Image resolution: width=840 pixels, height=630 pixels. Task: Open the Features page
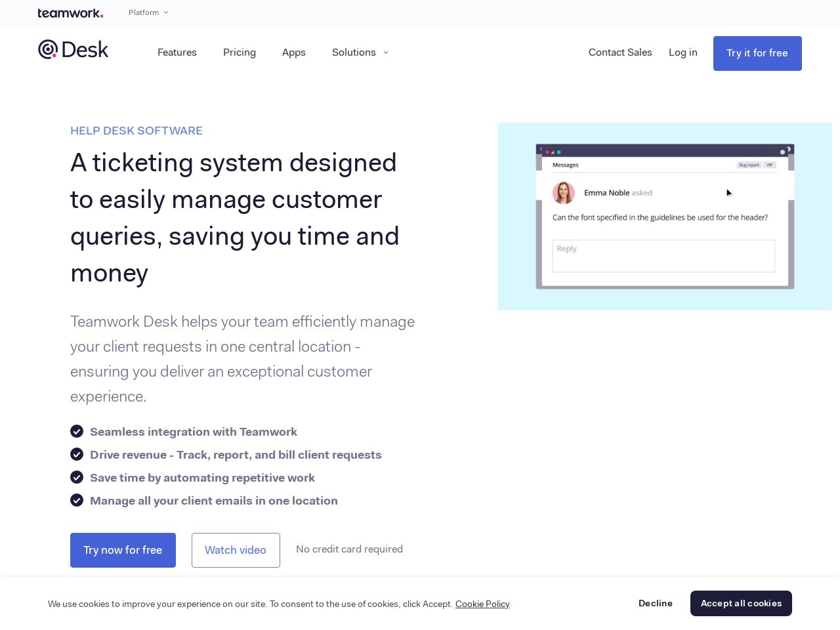[x=177, y=52]
